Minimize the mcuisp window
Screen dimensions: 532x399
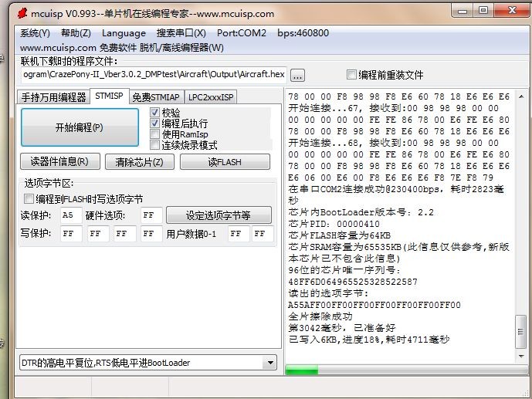[x=462, y=11]
